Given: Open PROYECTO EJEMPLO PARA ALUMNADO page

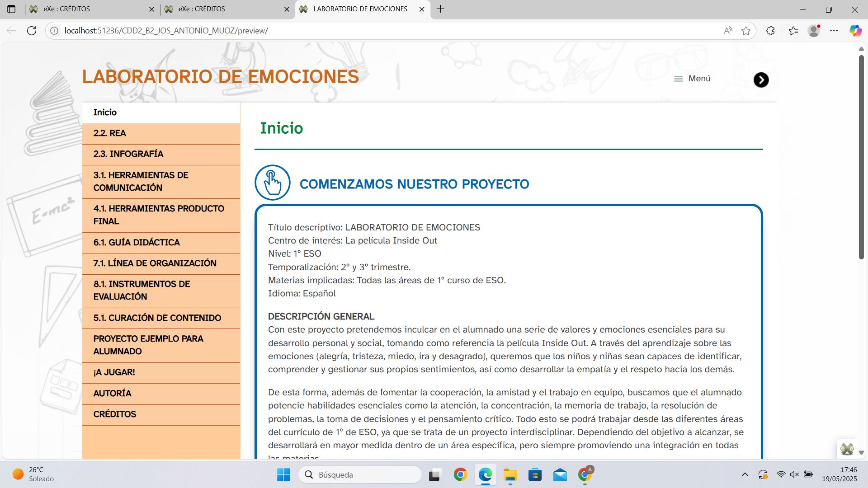Looking at the screenshot, I should pos(161,345).
